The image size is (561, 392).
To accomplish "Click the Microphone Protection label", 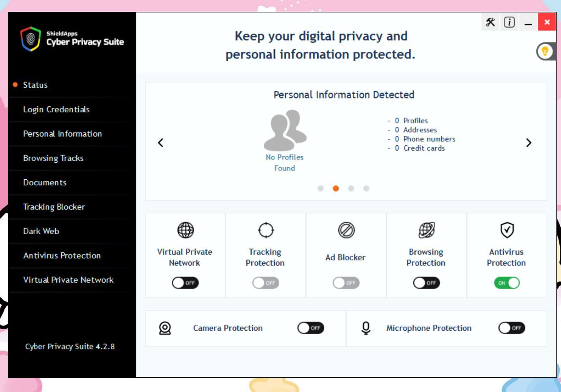I will click(429, 328).
